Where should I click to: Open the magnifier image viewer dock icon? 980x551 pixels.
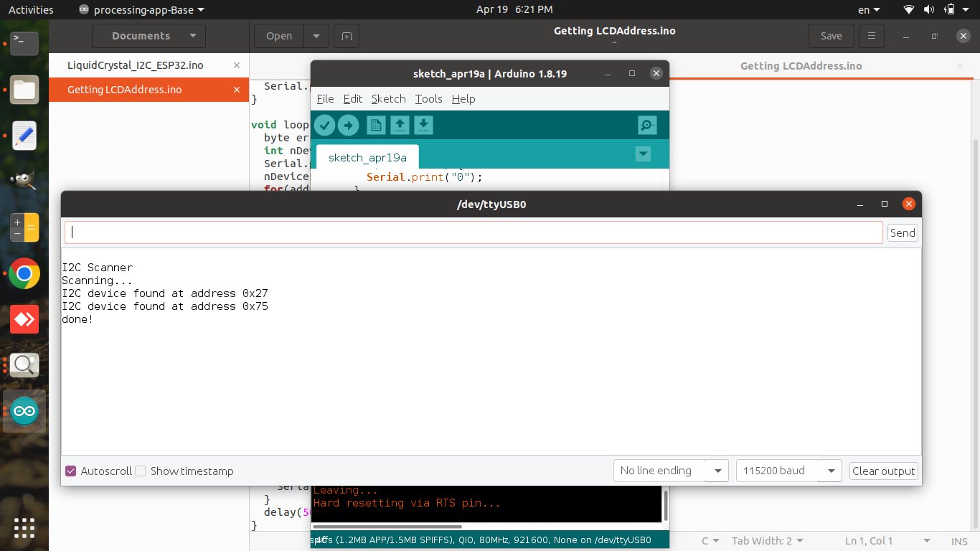[x=24, y=365]
